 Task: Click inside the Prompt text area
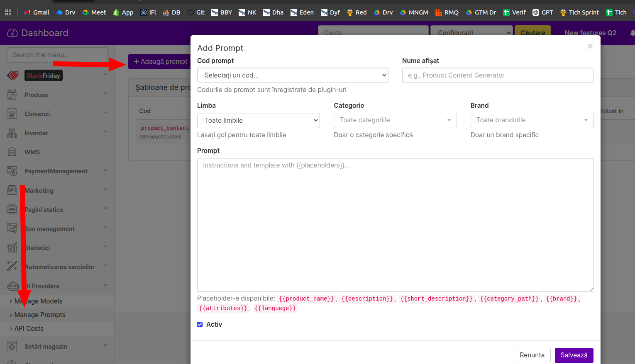395,224
